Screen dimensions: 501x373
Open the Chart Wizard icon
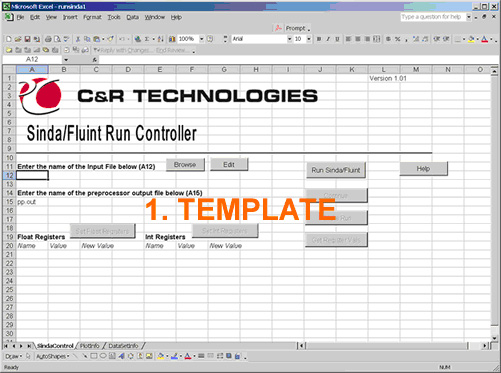[x=172, y=39]
